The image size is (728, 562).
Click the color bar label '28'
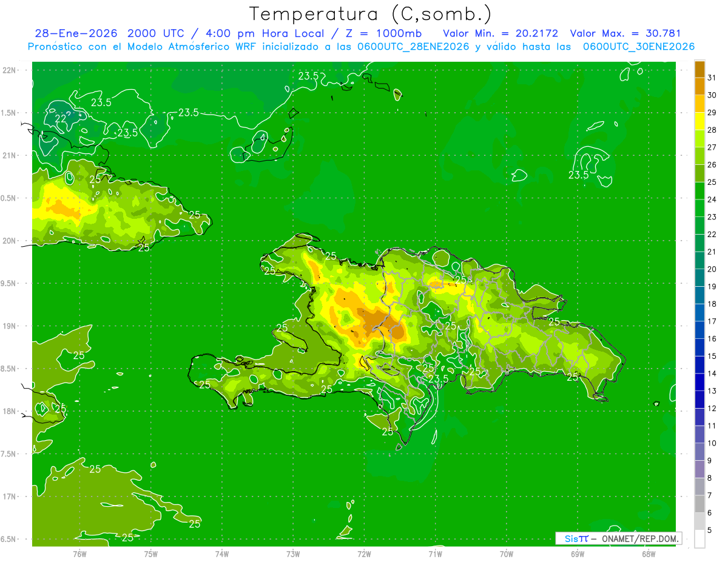point(712,130)
